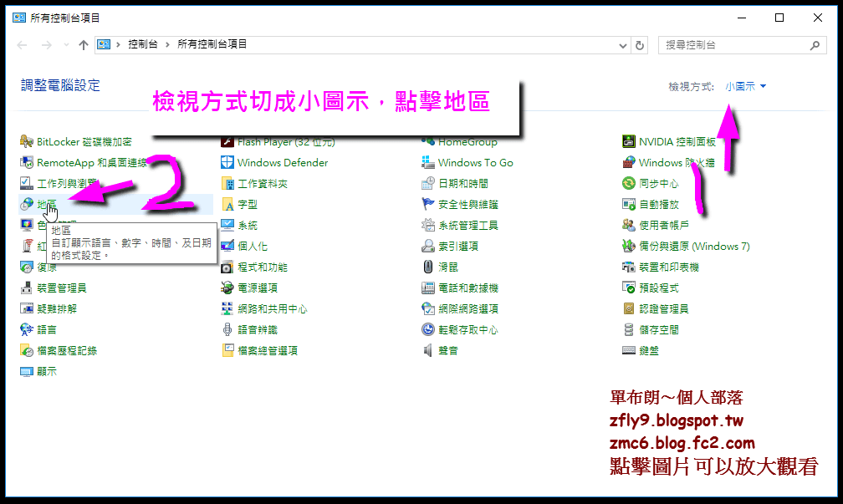Click the 系統 icon
The width and height of the screenshot is (843, 504).
click(227, 225)
